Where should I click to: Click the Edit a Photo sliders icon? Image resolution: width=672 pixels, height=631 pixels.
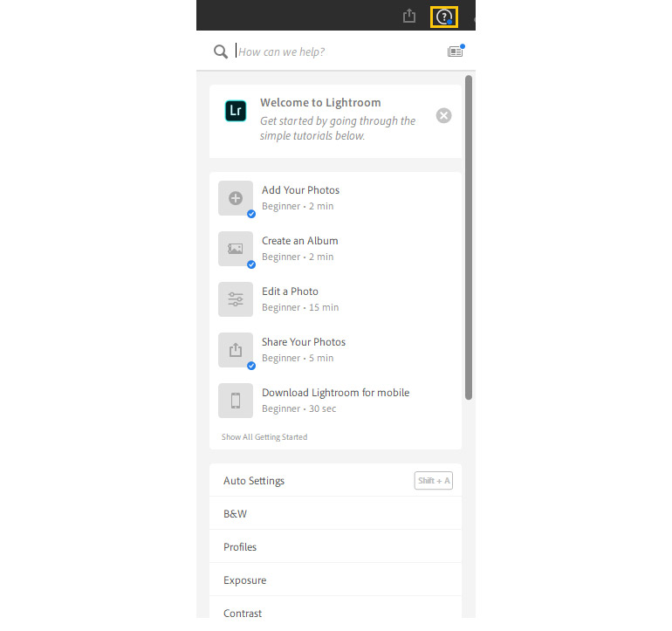236,299
